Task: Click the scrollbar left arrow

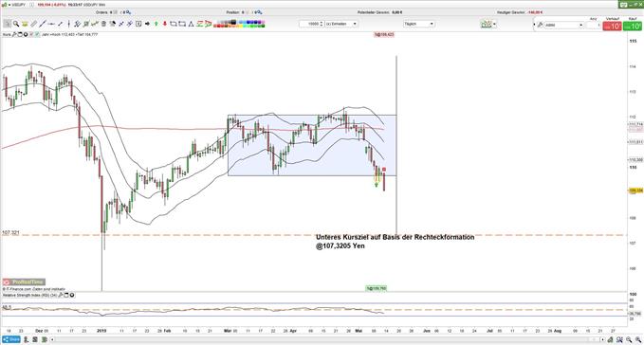Action: pyautogui.click(x=52, y=339)
